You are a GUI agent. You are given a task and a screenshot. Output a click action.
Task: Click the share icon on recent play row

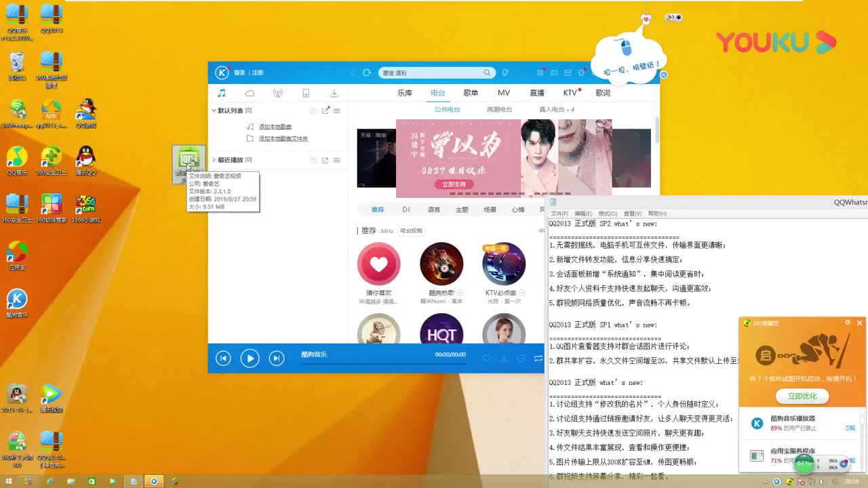tap(325, 160)
